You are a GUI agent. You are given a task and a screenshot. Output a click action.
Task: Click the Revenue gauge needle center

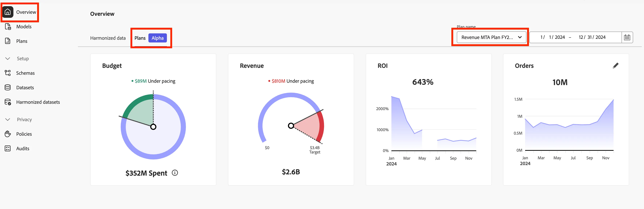291,126
